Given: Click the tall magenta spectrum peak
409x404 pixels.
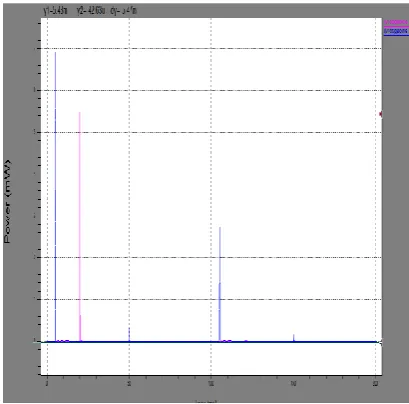Looking at the screenshot, I should [80, 226].
